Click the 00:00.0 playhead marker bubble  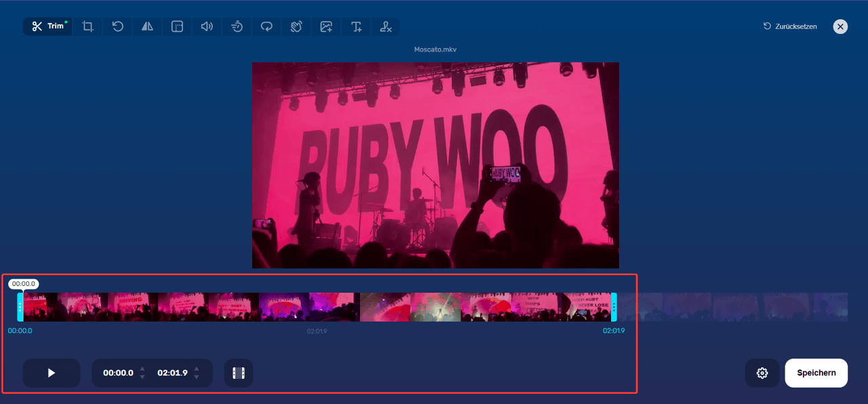click(x=24, y=284)
